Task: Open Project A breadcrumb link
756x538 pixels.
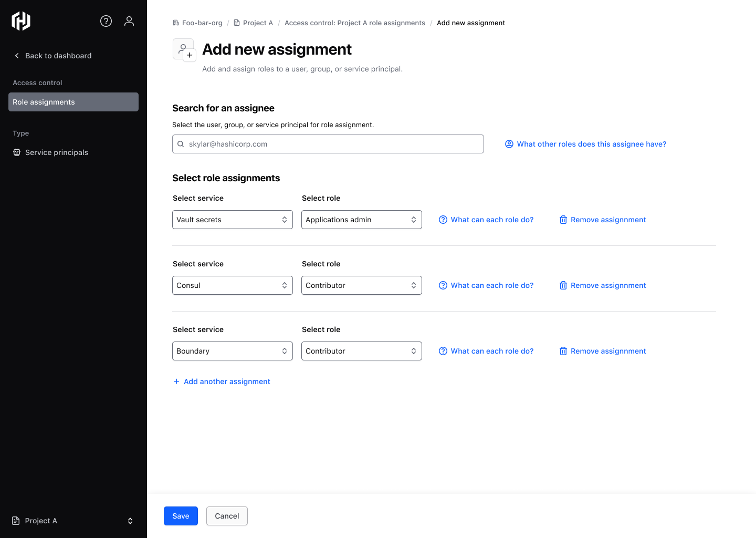Action: (x=253, y=23)
